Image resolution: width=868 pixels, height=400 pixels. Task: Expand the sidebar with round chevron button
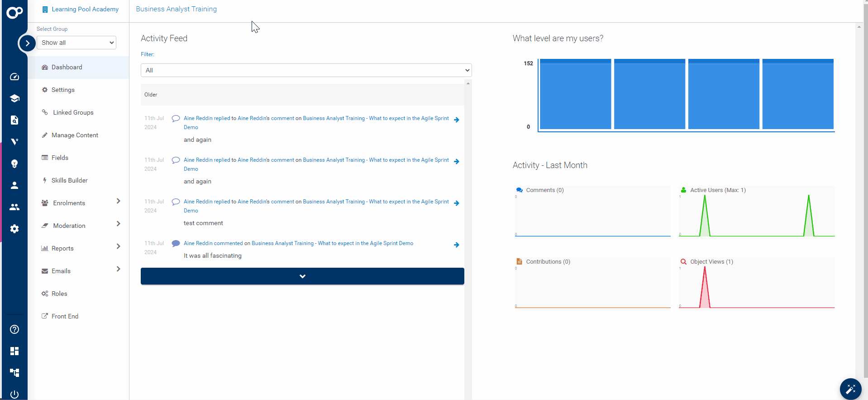pos(27,43)
